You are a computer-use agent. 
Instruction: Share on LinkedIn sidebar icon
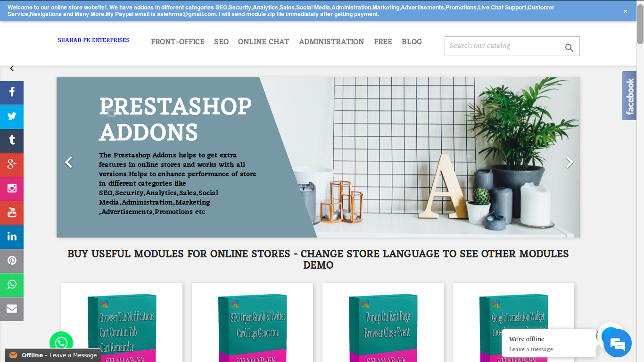pyautogui.click(x=12, y=237)
